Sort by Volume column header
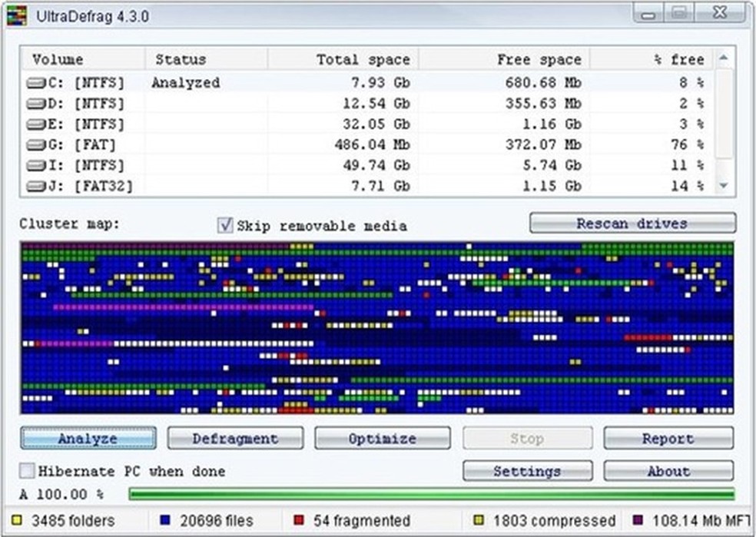The image size is (756, 537). pyautogui.click(x=83, y=59)
